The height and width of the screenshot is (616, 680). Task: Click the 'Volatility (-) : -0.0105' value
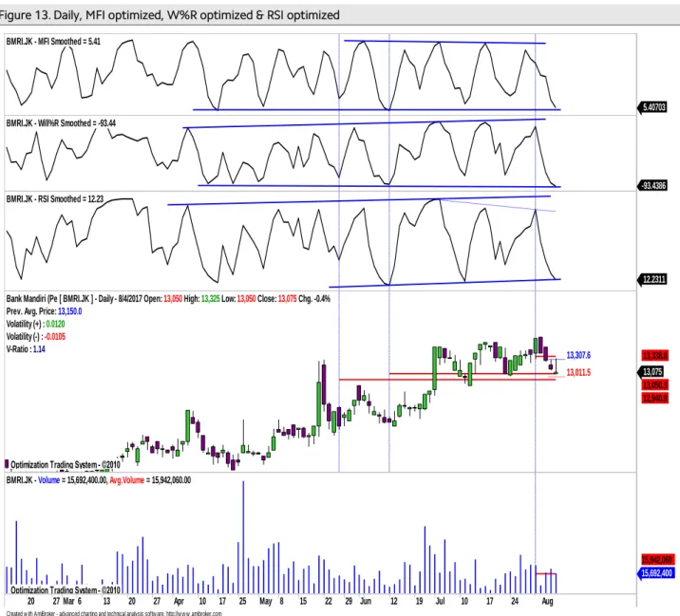36,336
